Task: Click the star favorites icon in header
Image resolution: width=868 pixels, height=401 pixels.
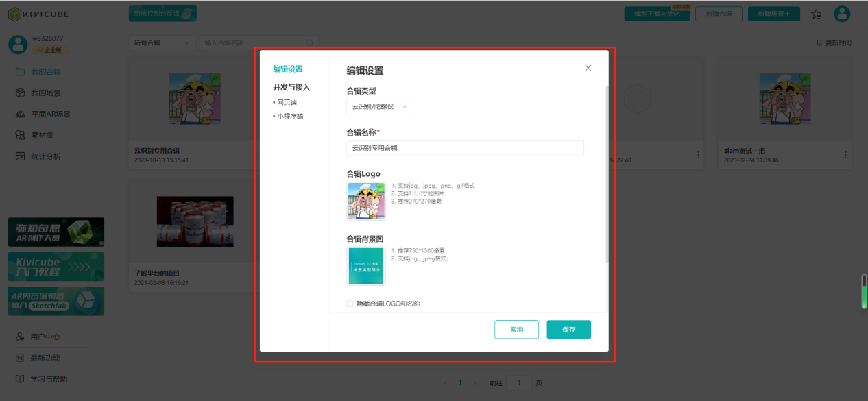Action: [x=816, y=14]
